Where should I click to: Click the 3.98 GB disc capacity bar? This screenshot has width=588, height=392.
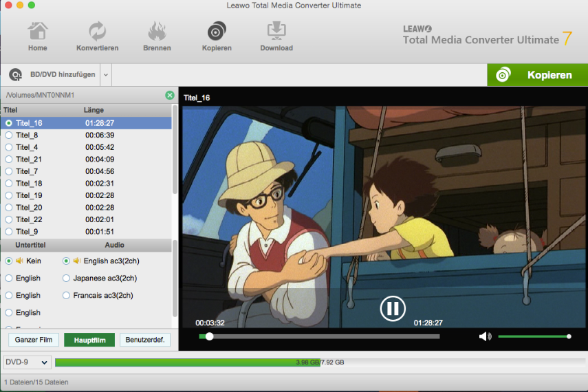(188, 362)
